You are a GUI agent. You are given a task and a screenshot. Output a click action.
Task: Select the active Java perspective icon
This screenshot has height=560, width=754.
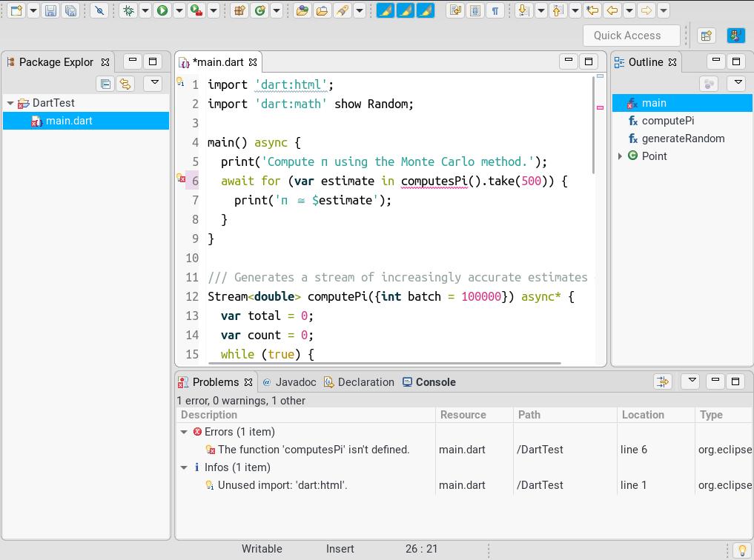point(735,36)
